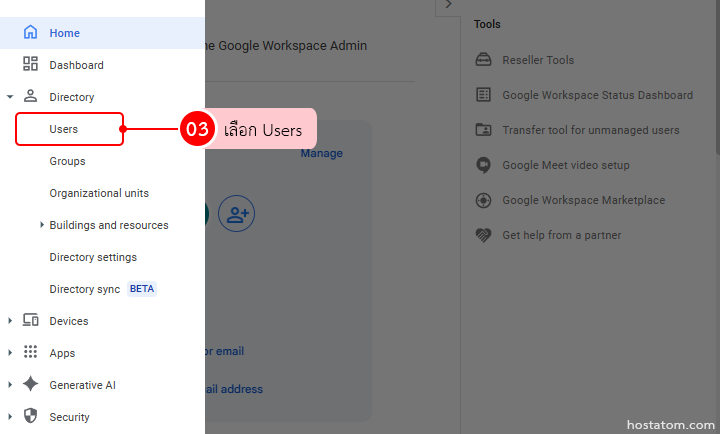This screenshot has width=720, height=434.
Task: Click the Transfer tool folder icon
Action: 483,130
